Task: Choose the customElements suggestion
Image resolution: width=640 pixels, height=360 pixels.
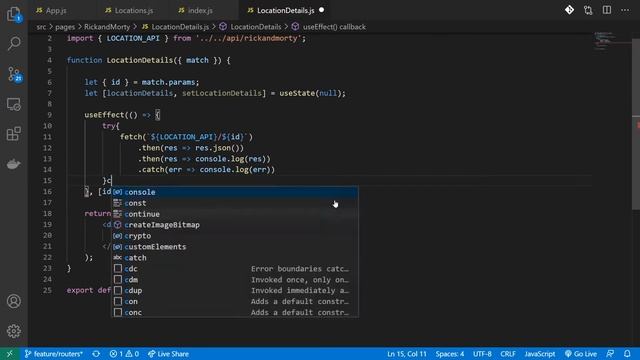Action: pos(235,247)
